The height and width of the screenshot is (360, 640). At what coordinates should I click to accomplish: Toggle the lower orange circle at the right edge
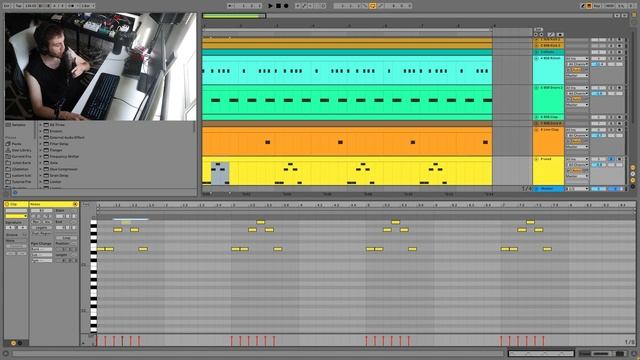point(633,180)
